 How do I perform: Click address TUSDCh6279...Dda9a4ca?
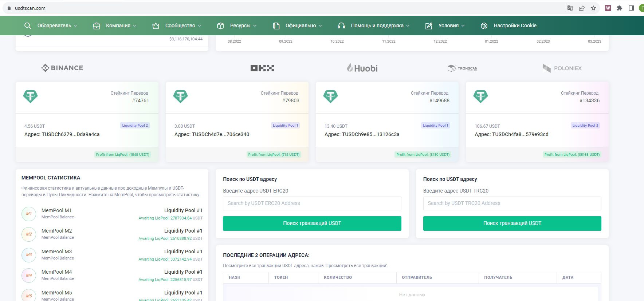click(x=71, y=134)
